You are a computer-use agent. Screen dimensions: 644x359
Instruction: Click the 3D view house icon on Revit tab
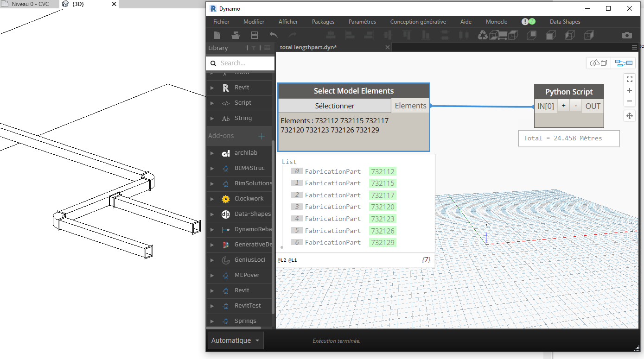pyautogui.click(x=65, y=4)
